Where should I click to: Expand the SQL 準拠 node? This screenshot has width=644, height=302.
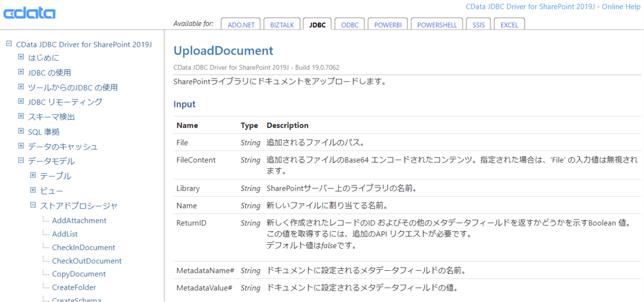coord(21,131)
